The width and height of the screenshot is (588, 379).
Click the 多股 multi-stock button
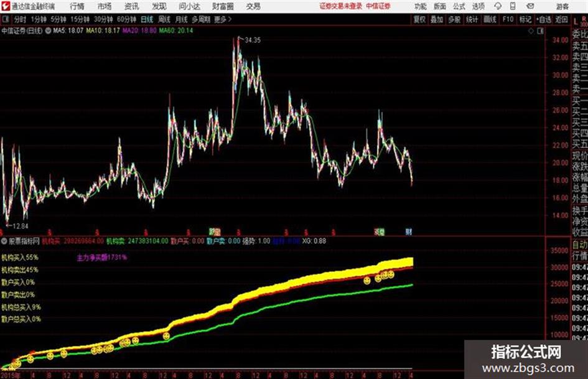coord(454,19)
